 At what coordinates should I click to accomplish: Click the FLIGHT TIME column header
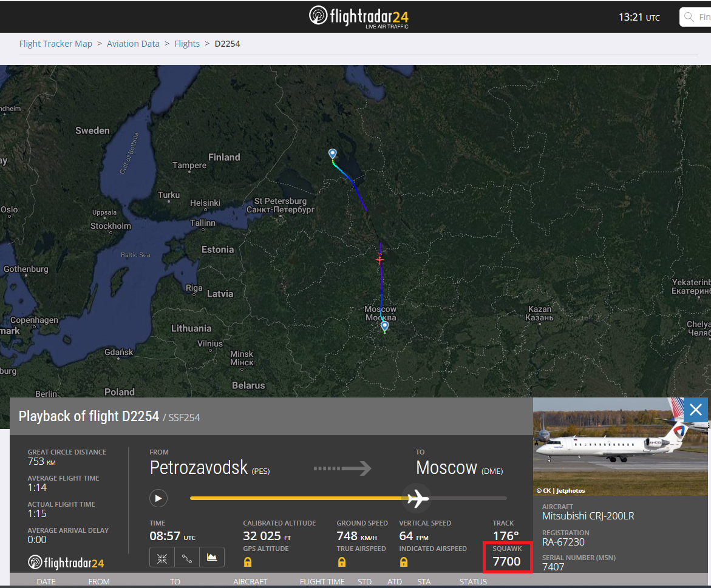322,582
